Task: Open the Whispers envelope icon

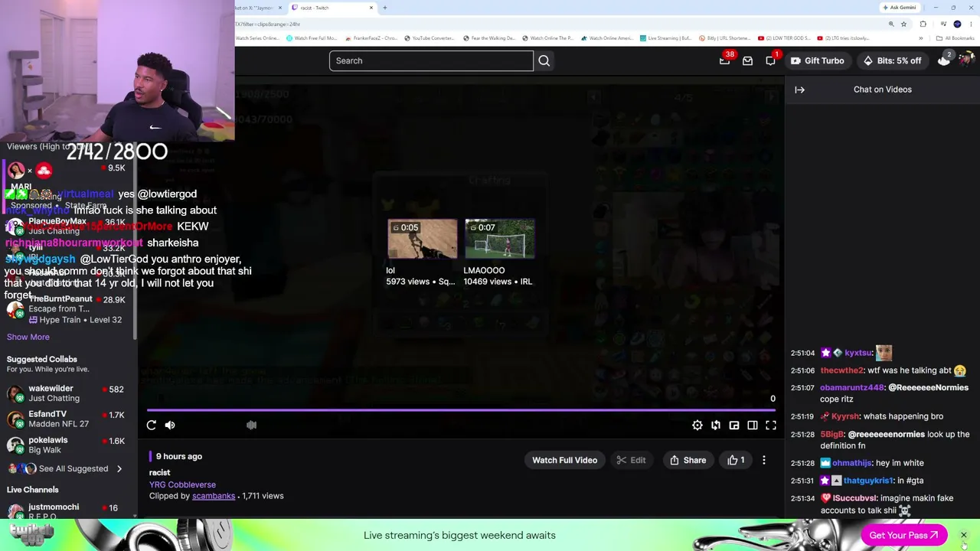Action: click(x=748, y=60)
